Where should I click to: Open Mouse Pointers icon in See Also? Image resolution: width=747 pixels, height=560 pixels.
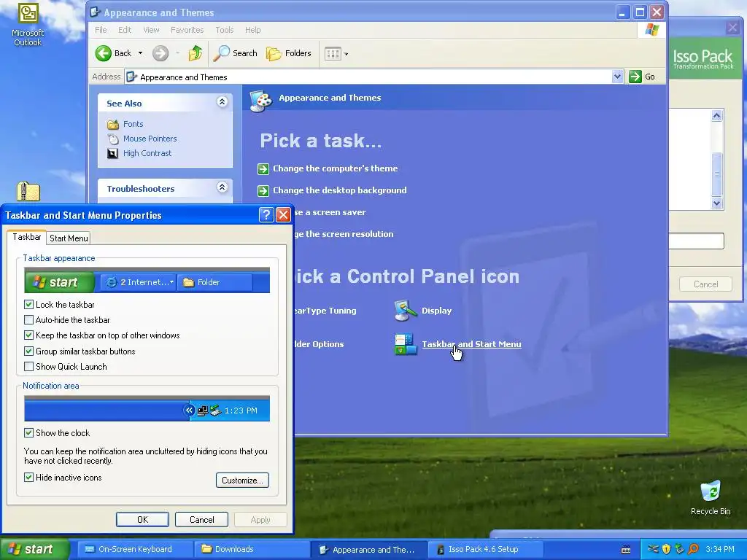click(113, 139)
